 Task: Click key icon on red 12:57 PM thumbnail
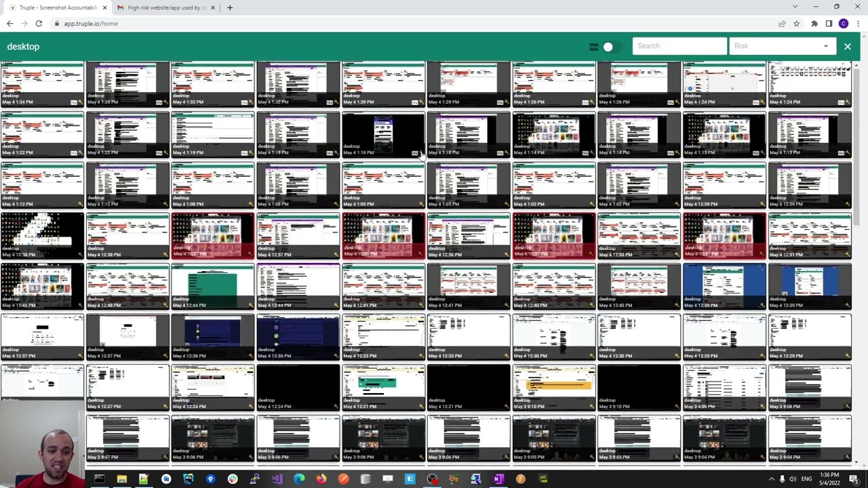250,255
